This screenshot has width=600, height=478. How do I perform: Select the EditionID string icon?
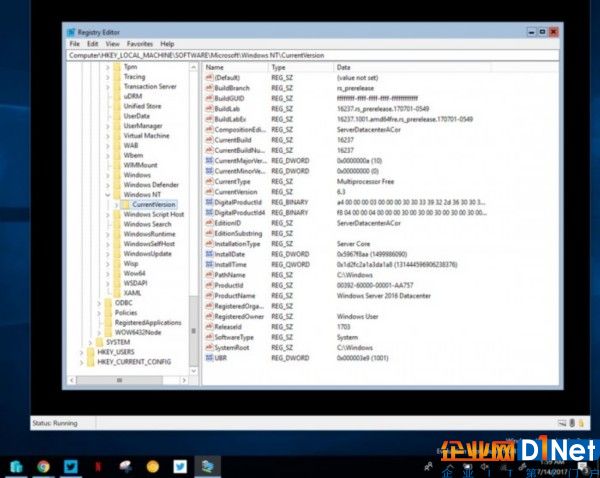(x=209, y=223)
